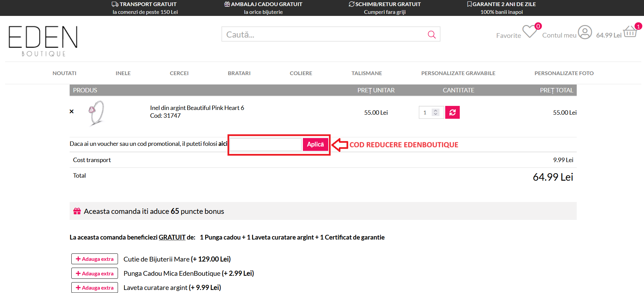Click the pink refresh quantity button
Screen dimensions: 644x293
[x=452, y=112]
